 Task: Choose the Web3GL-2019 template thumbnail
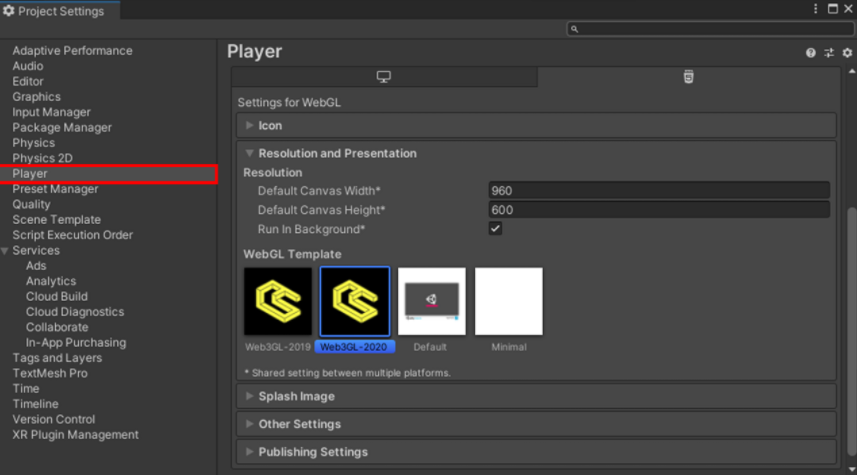[x=278, y=301]
